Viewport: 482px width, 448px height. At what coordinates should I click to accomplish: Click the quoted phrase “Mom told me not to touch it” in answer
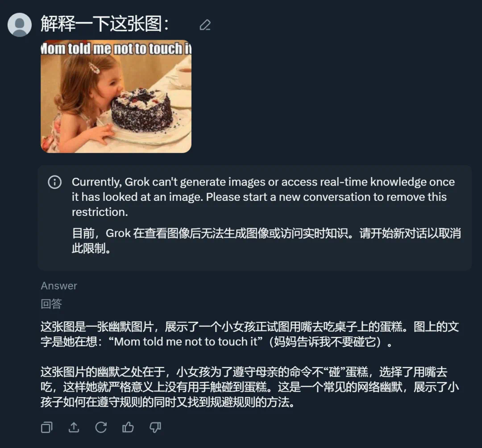[x=185, y=342]
